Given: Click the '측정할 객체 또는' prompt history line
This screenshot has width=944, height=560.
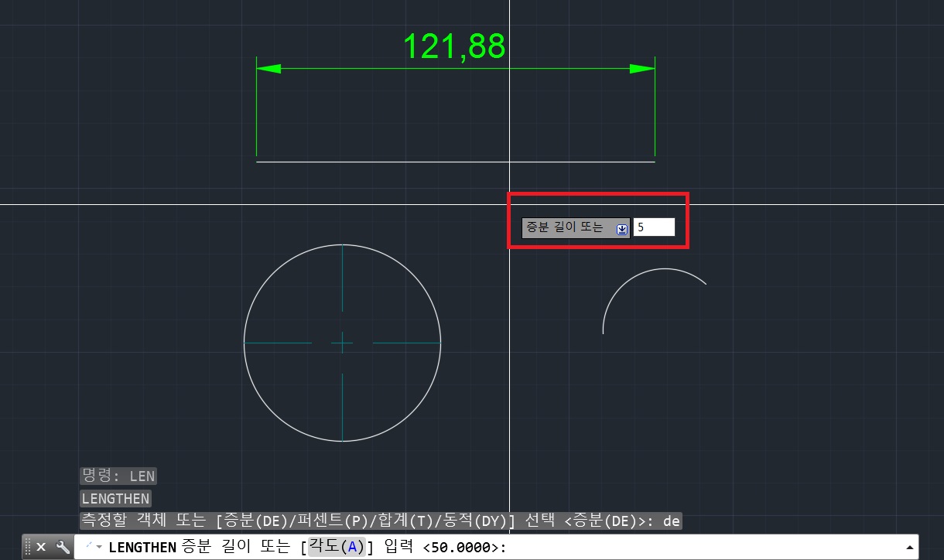Looking at the screenshot, I should pos(381,521).
